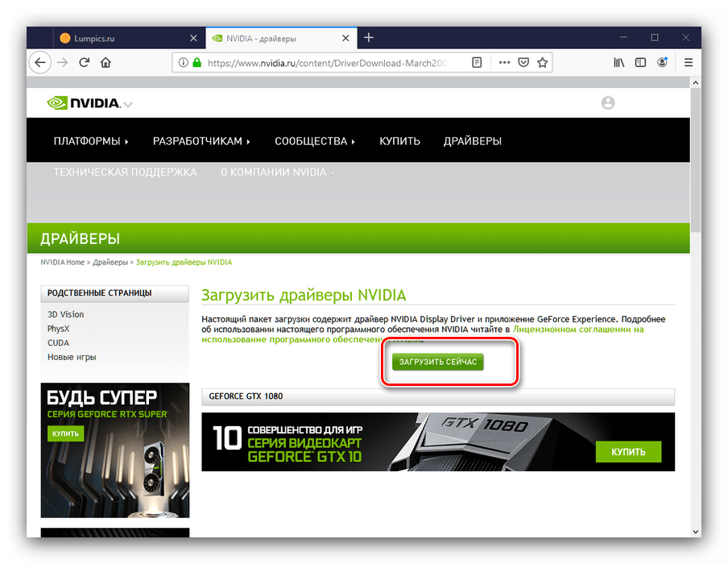The image size is (728, 564).
Task: Open the CUDA related page link
Action: (58, 342)
